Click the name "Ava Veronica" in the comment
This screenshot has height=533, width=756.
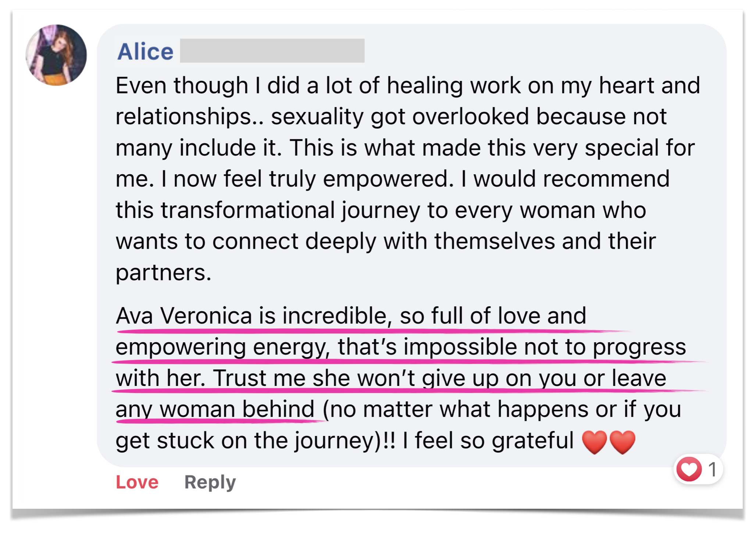[184, 316]
